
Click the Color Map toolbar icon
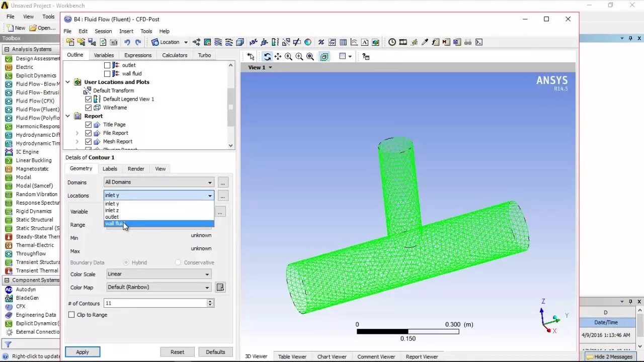(x=308, y=42)
